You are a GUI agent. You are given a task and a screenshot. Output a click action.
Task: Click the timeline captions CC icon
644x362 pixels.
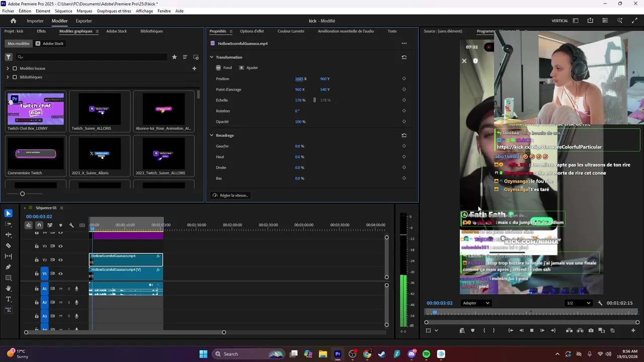pos(82,225)
